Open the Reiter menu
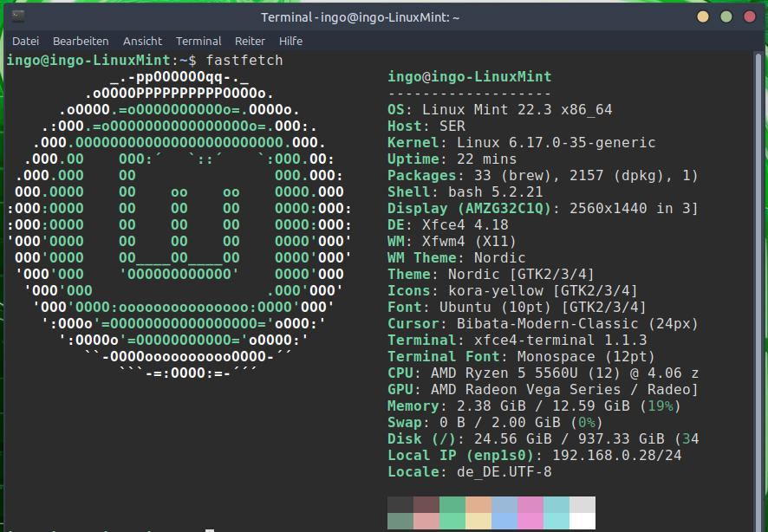 [250, 41]
